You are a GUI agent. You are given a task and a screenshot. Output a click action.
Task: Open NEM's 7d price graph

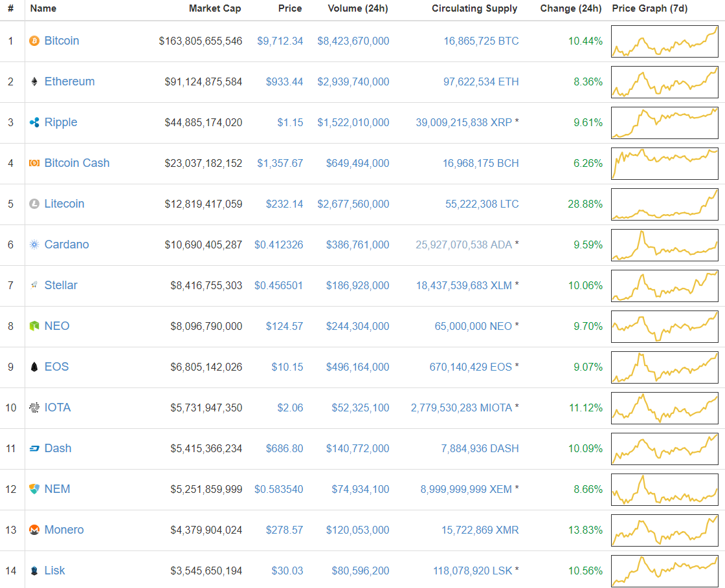[664, 489]
